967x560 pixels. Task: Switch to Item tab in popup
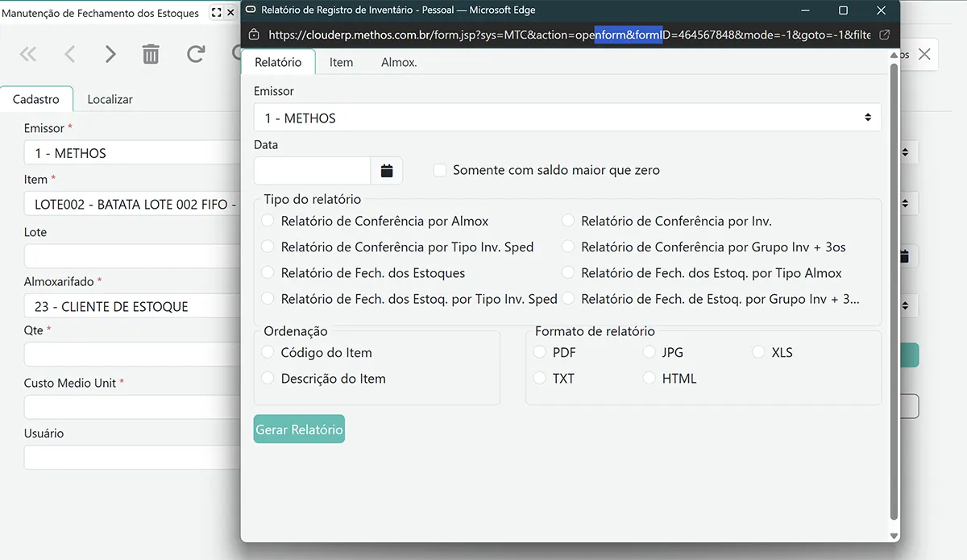pos(341,62)
